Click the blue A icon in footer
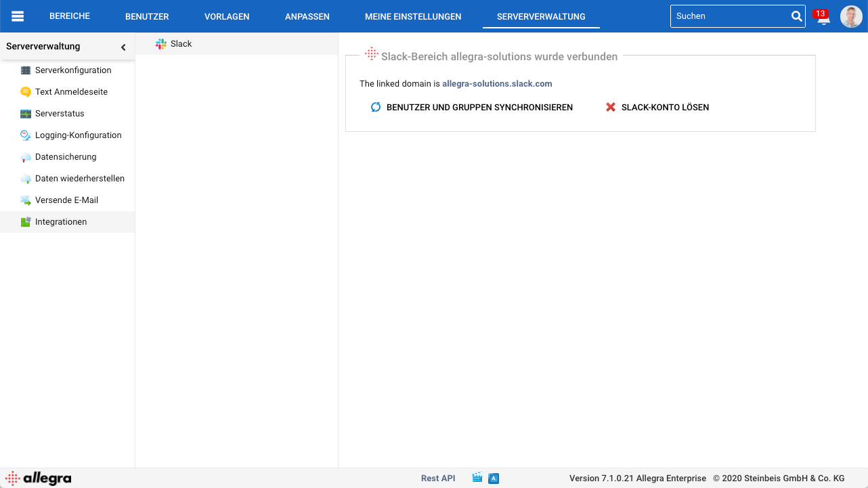868x488 pixels. pos(494,479)
